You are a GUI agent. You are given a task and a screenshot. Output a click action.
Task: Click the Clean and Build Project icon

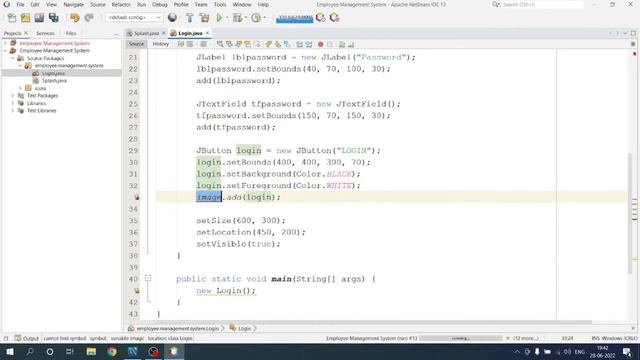(x=204, y=18)
